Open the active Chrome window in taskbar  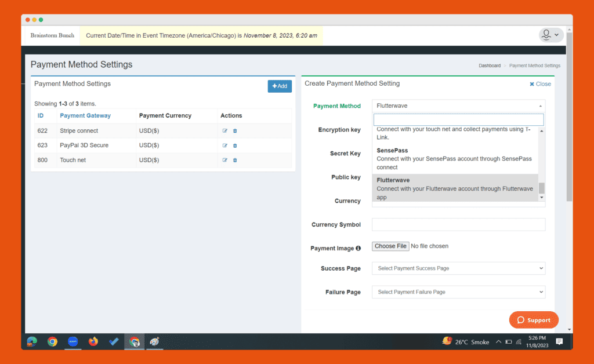(134, 341)
